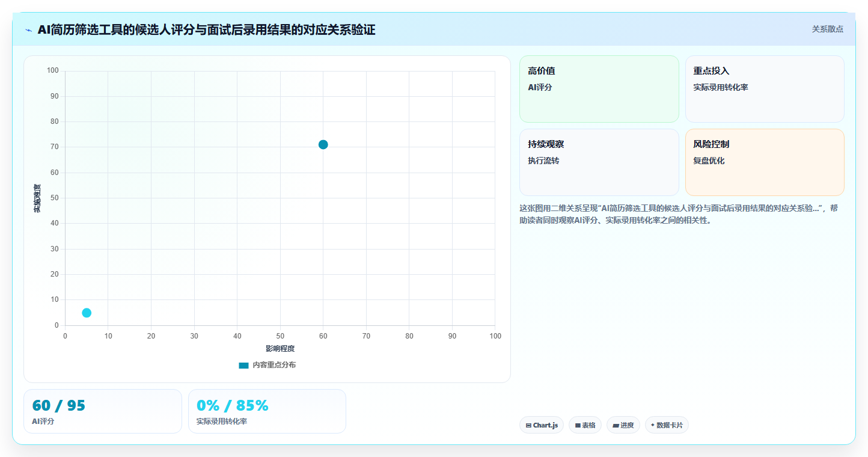
Task: Click the lightning icon beside the title
Action: [x=29, y=30]
